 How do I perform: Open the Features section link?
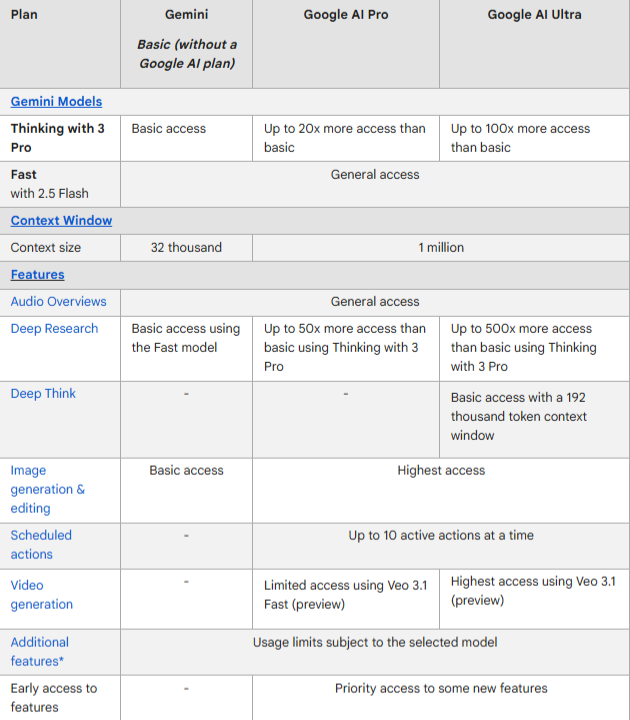pyautogui.click(x=37, y=274)
